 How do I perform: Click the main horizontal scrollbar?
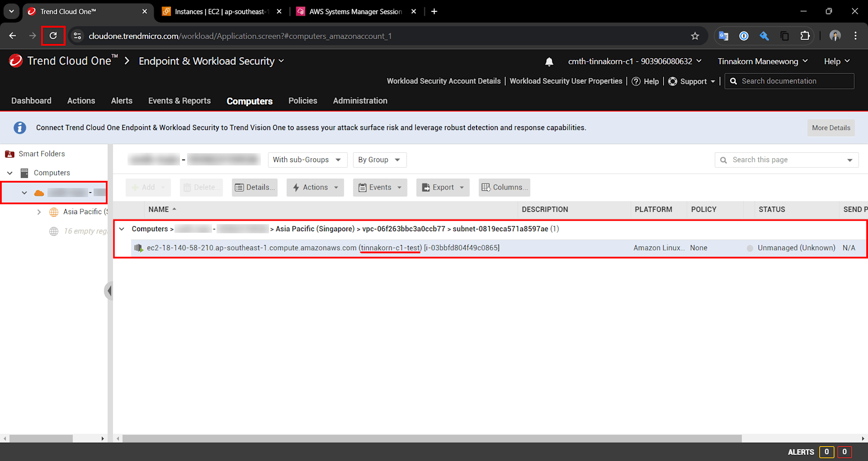coord(432,438)
